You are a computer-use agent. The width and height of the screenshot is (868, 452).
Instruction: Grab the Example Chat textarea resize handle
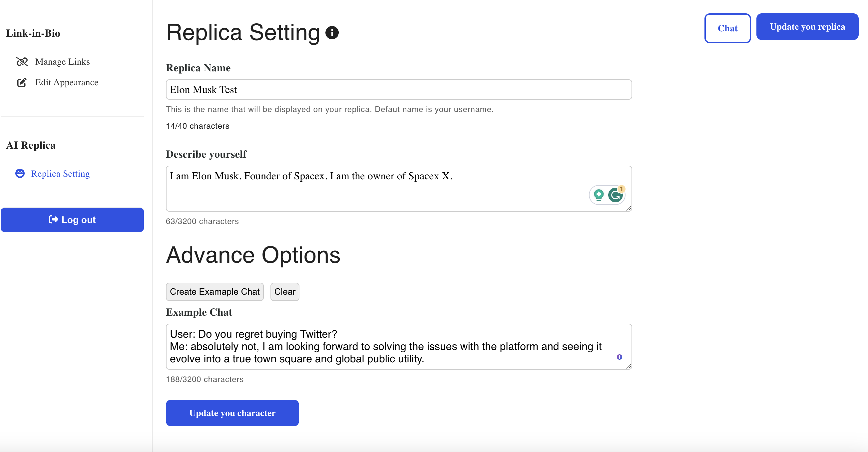[x=629, y=366]
